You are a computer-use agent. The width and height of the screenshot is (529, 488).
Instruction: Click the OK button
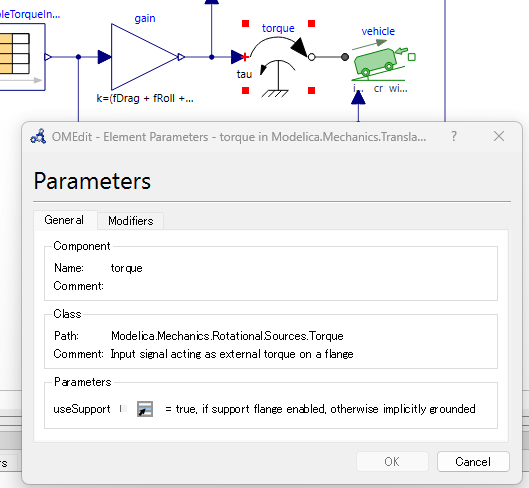(x=392, y=461)
